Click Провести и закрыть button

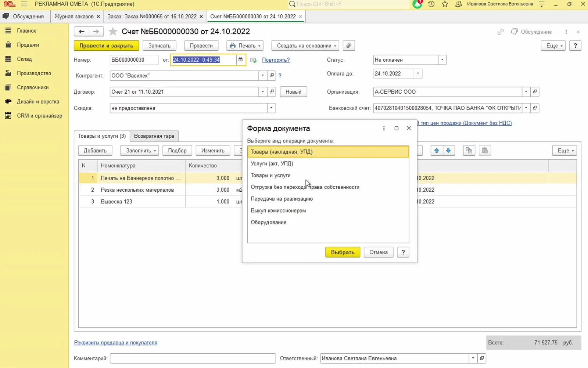[106, 46]
